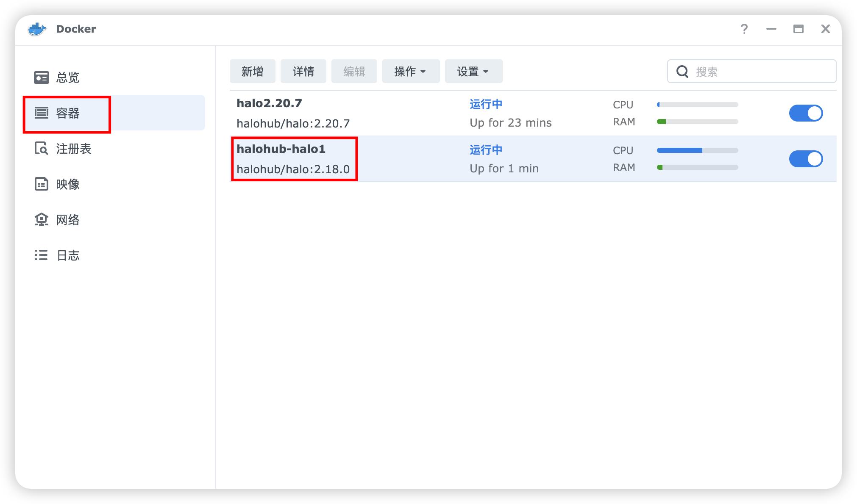The height and width of the screenshot is (504, 857).
Task: Click the 编辑 edit button
Action: click(x=354, y=71)
